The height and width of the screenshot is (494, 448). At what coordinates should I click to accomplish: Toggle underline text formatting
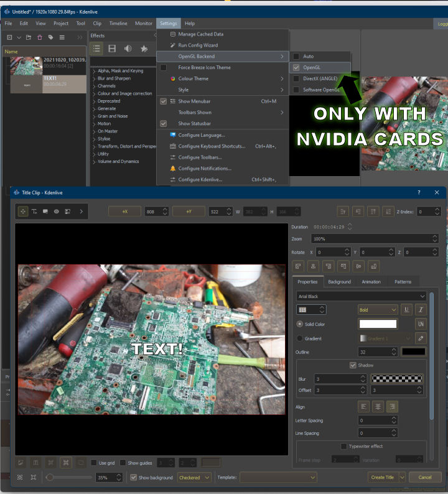[x=406, y=310]
